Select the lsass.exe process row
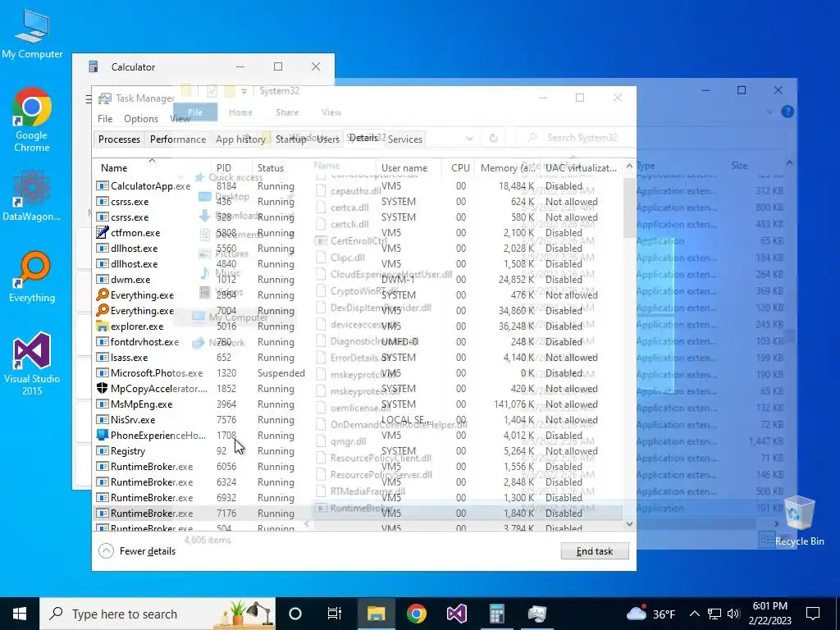This screenshot has height=630, width=840. click(x=358, y=357)
